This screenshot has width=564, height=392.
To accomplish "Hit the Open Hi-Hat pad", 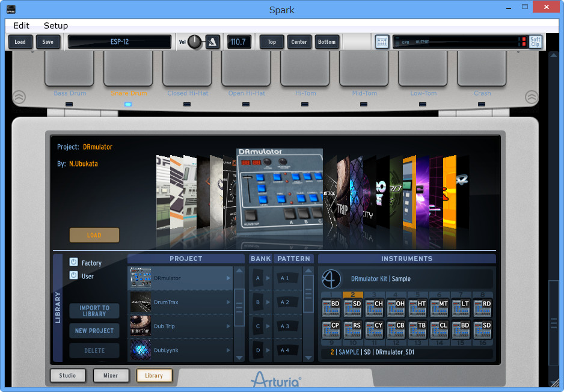I will coord(246,69).
